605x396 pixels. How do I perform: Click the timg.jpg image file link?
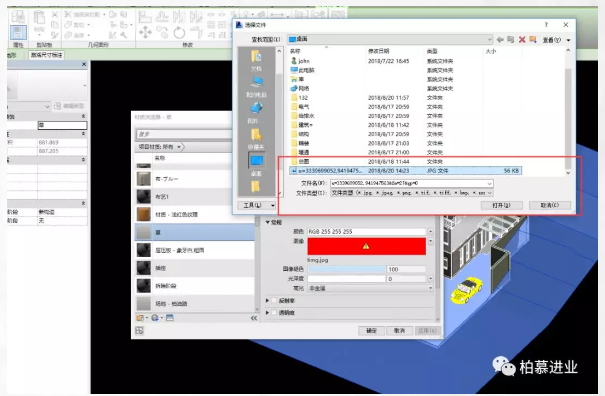[x=317, y=260]
